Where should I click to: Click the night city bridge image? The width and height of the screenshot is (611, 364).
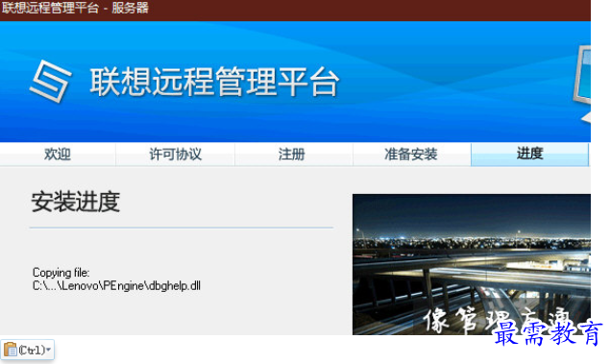coord(472,264)
